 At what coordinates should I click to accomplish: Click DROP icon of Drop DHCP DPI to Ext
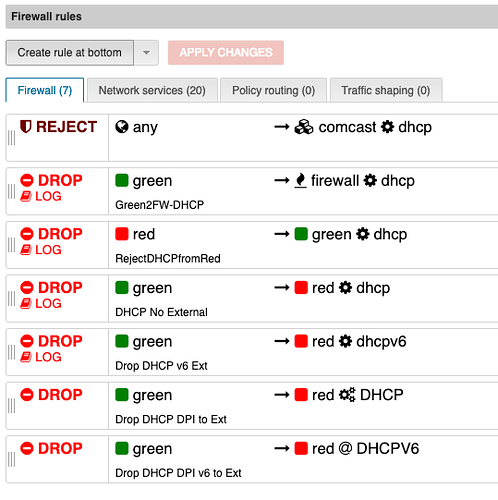coord(27,395)
